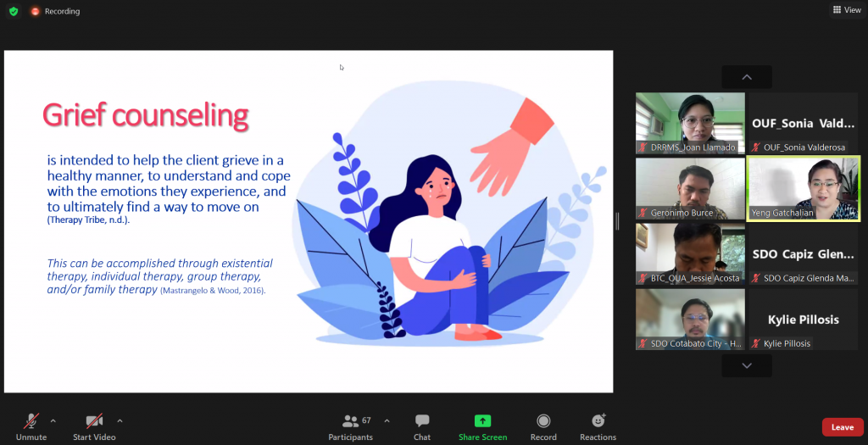Click the '(Therapy Tribe, n.d.)' citation text
This screenshot has width=868, height=445.
pyautogui.click(x=88, y=220)
